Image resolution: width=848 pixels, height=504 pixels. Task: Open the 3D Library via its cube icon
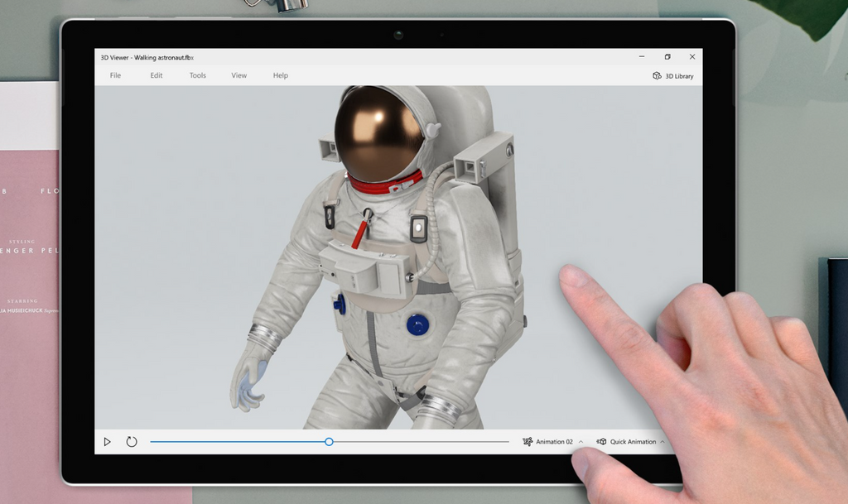pyautogui.click(x=655, y=75)
